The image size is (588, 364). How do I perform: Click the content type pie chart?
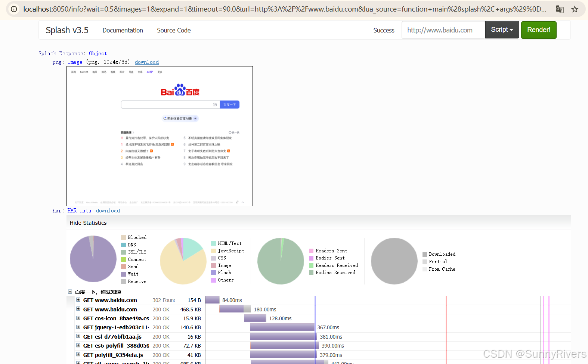[183, 261]
